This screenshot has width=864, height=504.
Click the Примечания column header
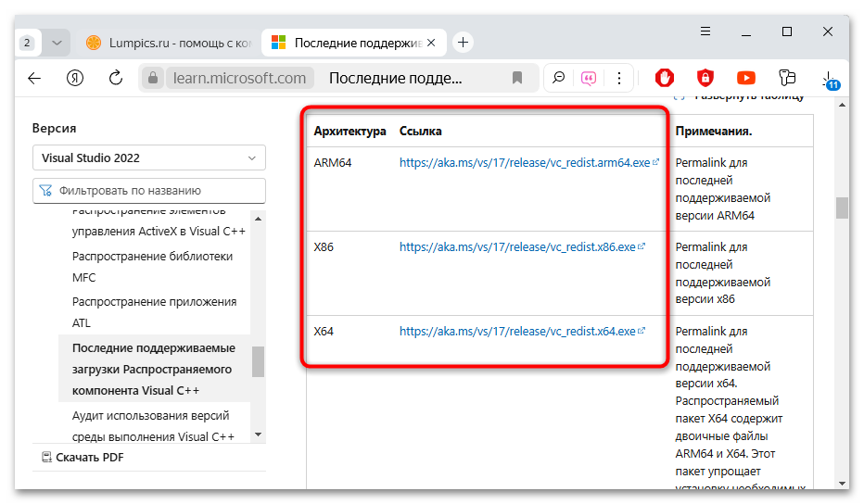714,131
